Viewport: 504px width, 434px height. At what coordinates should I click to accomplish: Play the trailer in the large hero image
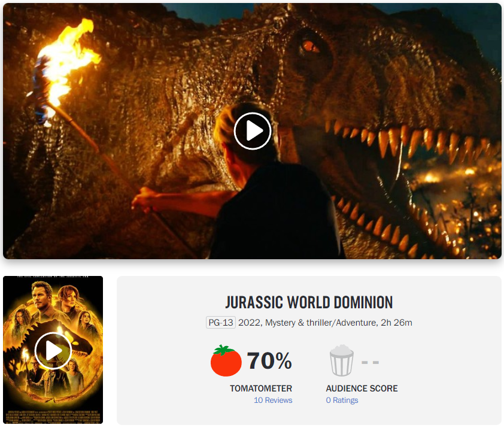pos(253,131)
